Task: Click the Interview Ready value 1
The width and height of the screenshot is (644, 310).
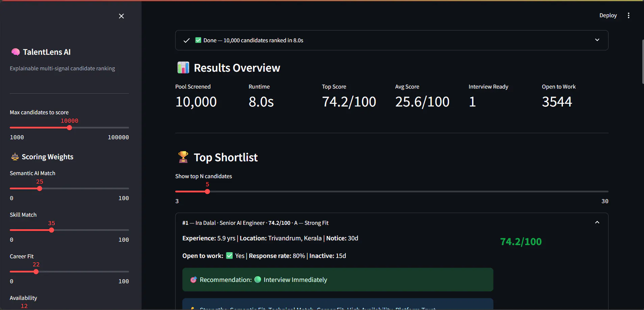Action: 472,102
